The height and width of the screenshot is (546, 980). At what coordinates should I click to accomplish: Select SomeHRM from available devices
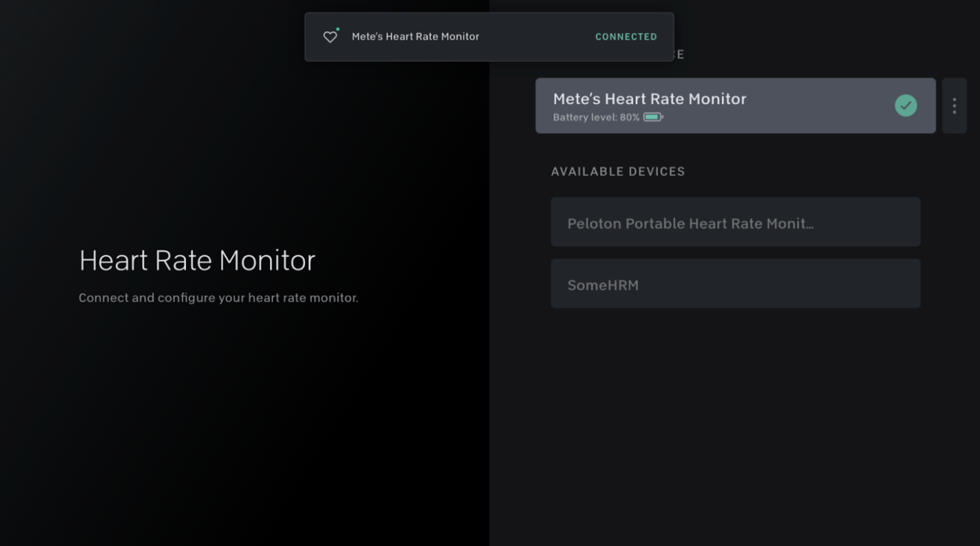735,284
